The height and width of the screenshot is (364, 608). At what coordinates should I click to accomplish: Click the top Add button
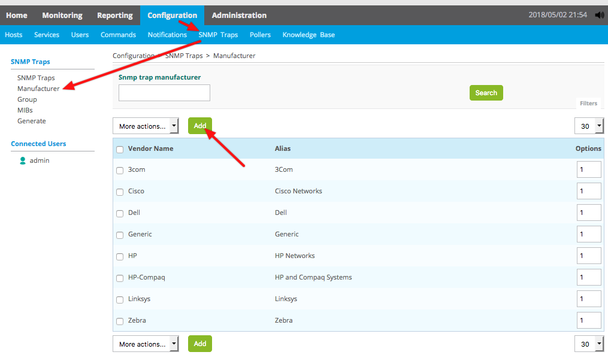coord(200,126)
